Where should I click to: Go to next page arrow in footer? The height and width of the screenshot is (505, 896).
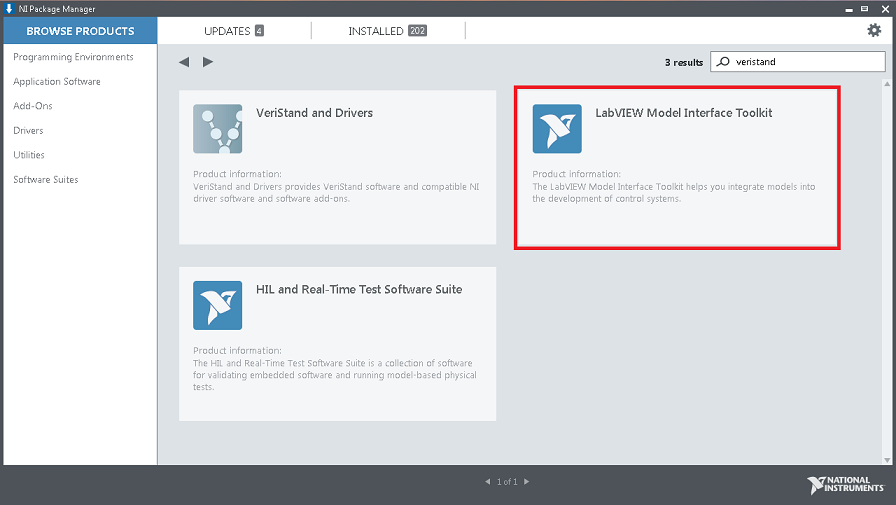tap(526, 482)
